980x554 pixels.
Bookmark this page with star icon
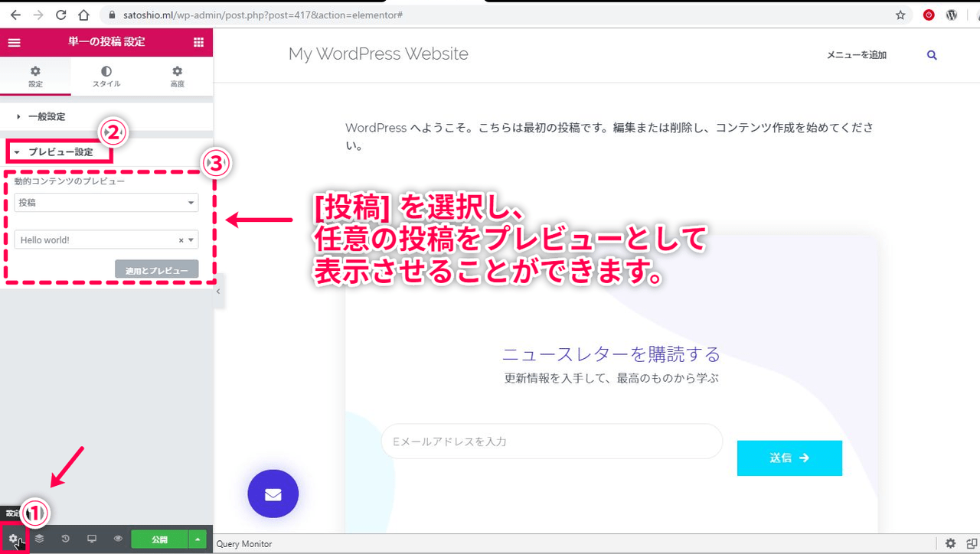point(900,15)
